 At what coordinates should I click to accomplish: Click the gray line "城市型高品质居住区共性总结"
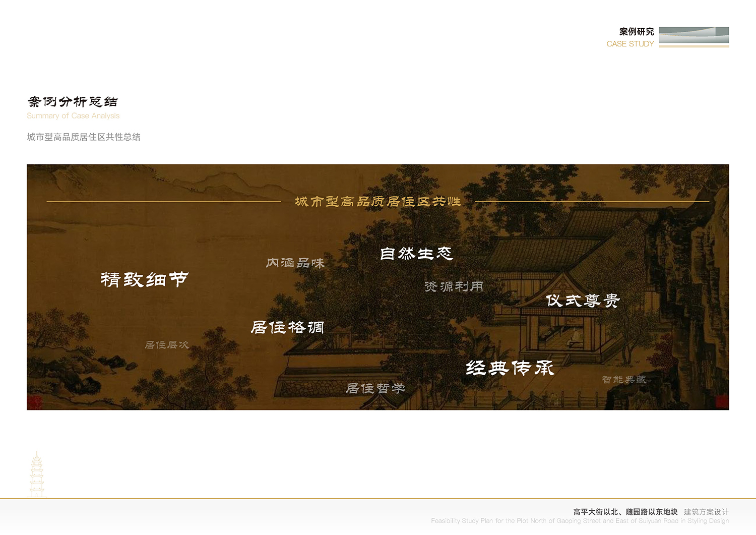[x=84, y=137]
